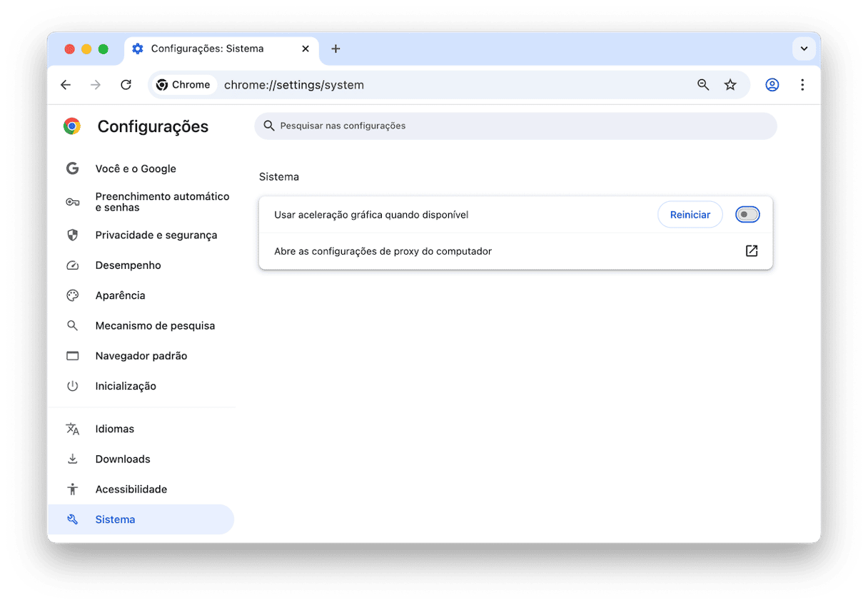The height and width of the screenshot is (605, 868).
Task: Reload the settings page
Action: [x=126, y=85]
